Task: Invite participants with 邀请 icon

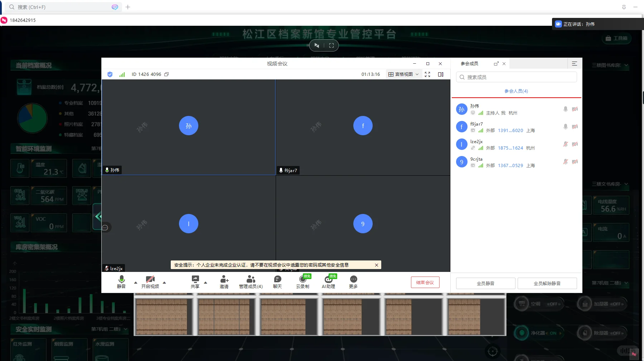Action: coord(224,282)
